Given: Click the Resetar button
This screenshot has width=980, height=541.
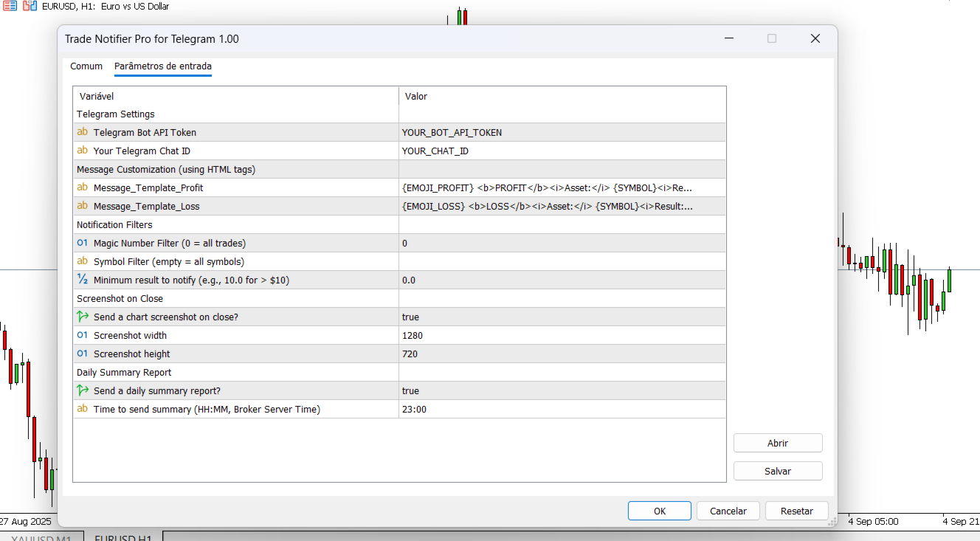Looking at the screenshot, I should click(x=797, y=511).
